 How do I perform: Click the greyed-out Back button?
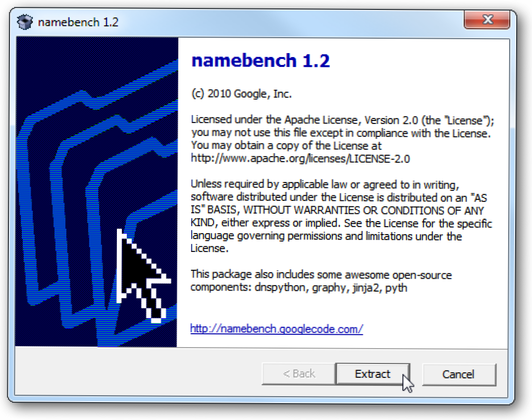299,374
